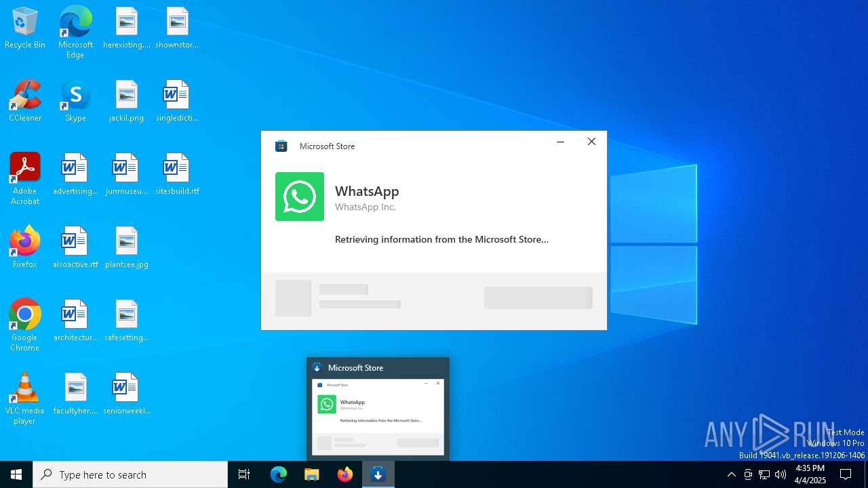Viewport: 868px width, 488px height.
Task: Select sitesbuild.rtf file on desktop
Action: coord(177,175)
